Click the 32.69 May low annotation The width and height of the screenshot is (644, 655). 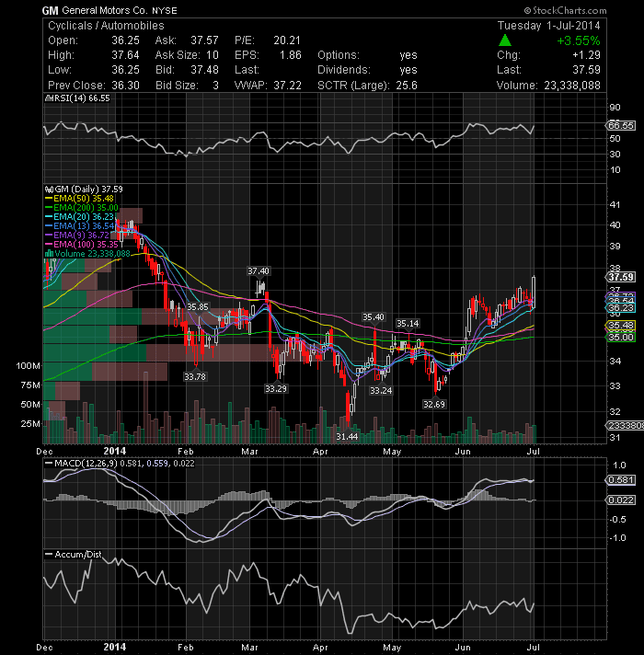coord(434,405)
